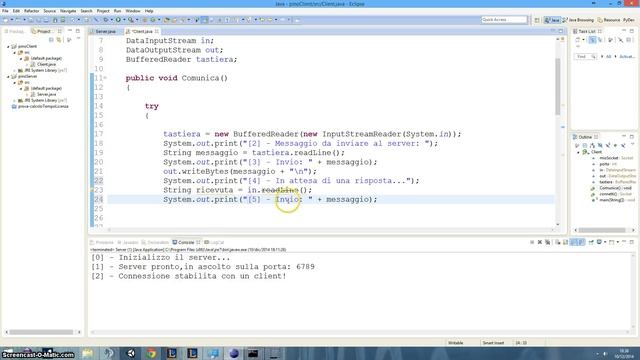The height and width of the screenshot is (360, 640).
Task: Open the External Tools dropdown arrow
Action: tap(137, 20)
